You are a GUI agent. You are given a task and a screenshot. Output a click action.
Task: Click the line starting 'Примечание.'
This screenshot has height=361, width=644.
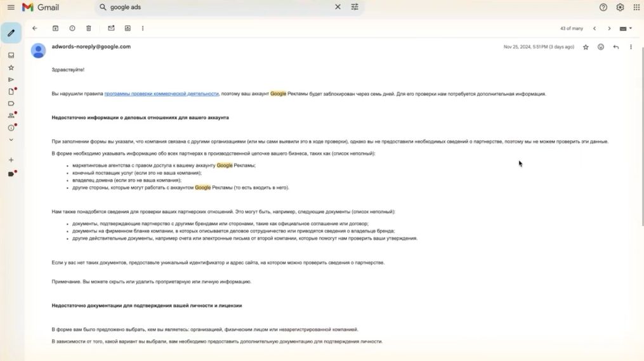(152, 282)
